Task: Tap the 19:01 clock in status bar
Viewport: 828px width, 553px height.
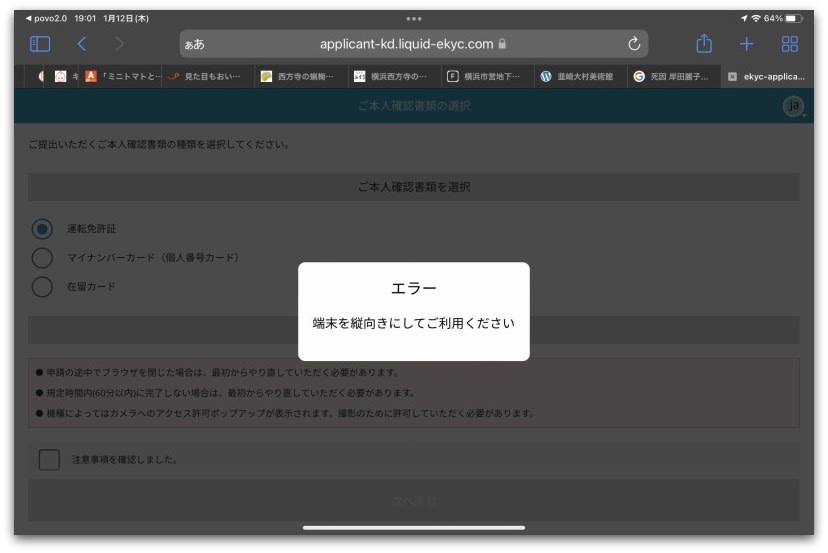Action: pos(85,18)
